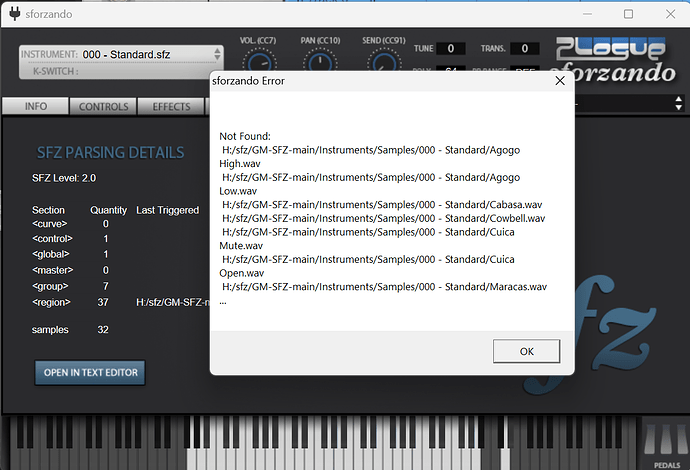Image resolution: width=690 pixels, height=470 pixels.
Task: Click the PEDALS indicator by the keyboard
Action: coord(666,444)
